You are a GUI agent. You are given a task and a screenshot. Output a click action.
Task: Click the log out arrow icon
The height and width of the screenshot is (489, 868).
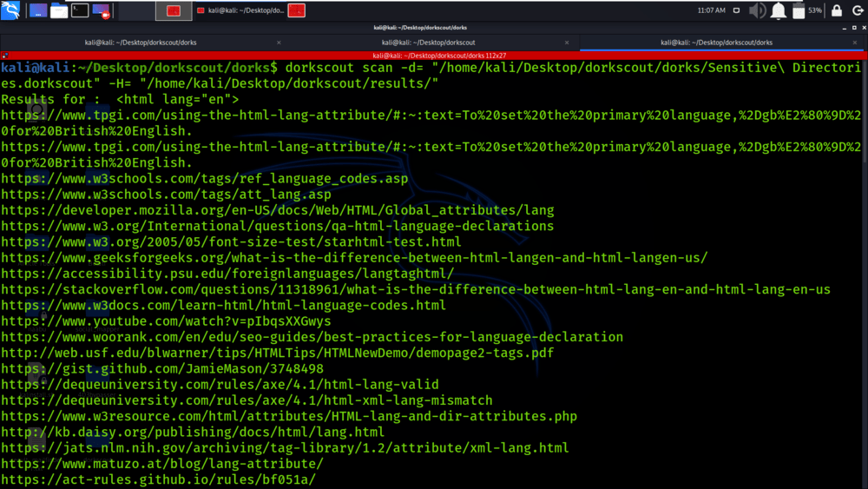pos(858,10)
